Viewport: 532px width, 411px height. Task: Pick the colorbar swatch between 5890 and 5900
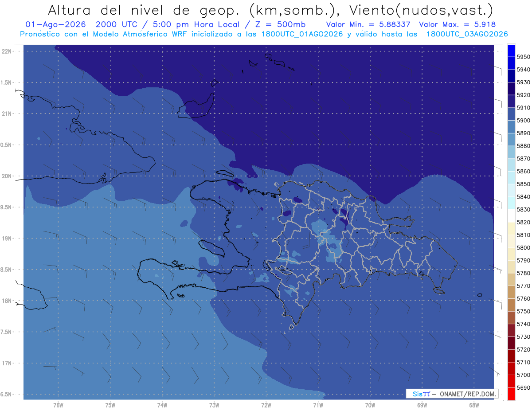[511, 127]
